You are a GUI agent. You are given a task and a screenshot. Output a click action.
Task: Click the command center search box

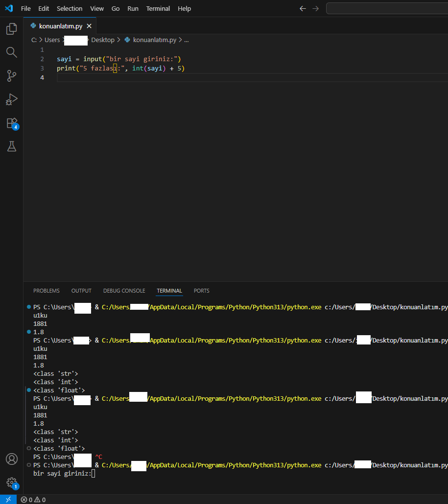[387, 9]
